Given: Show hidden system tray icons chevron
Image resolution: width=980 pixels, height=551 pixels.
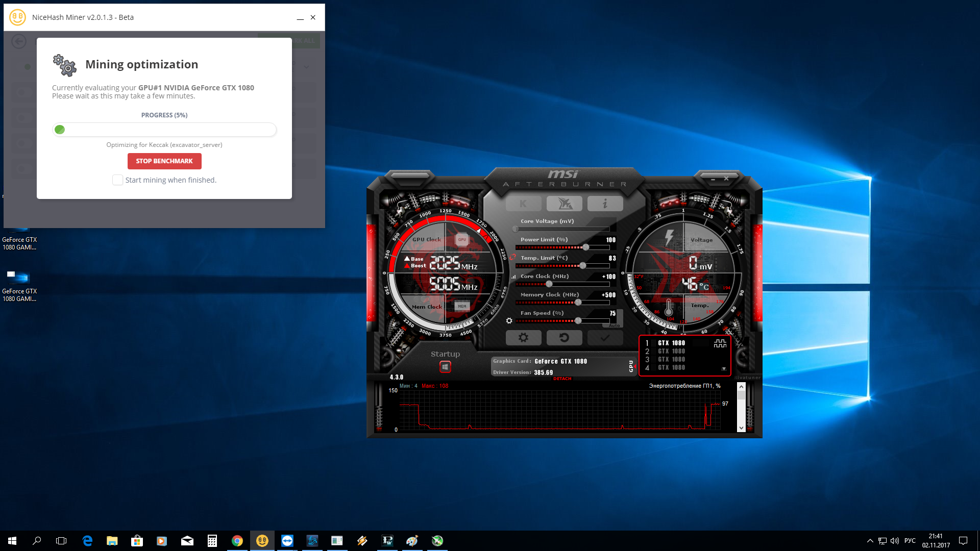Looking at the screenshot, I should (x=870, y=541).
